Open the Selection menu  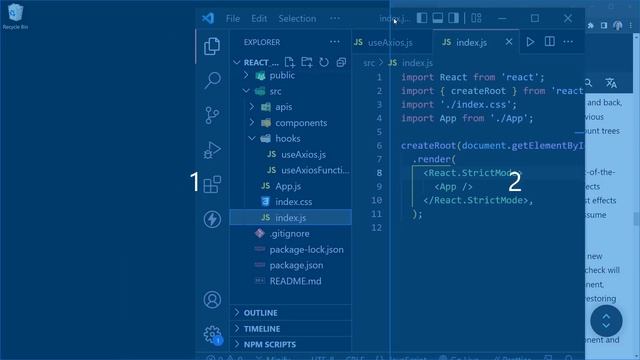click(x=297, y=18)
